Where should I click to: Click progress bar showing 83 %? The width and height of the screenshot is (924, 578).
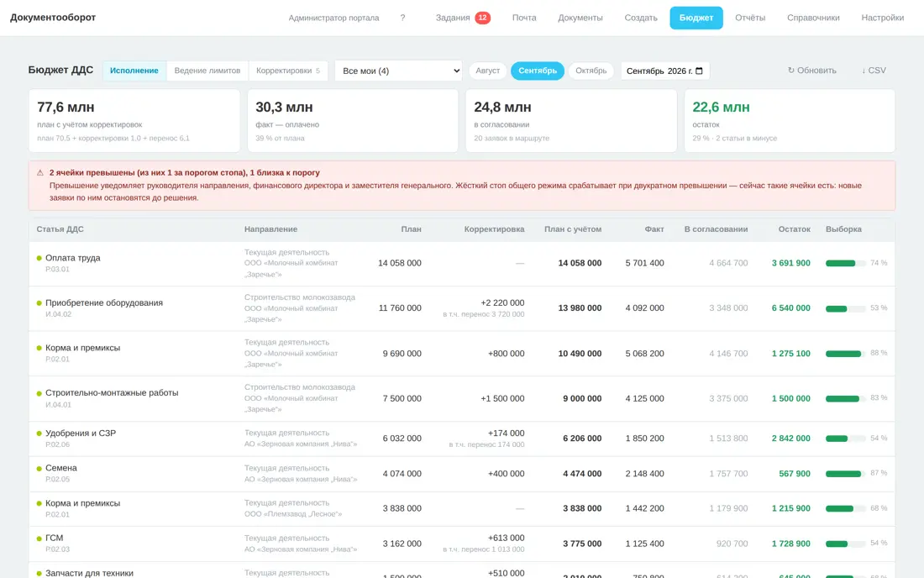coord(845,399)
